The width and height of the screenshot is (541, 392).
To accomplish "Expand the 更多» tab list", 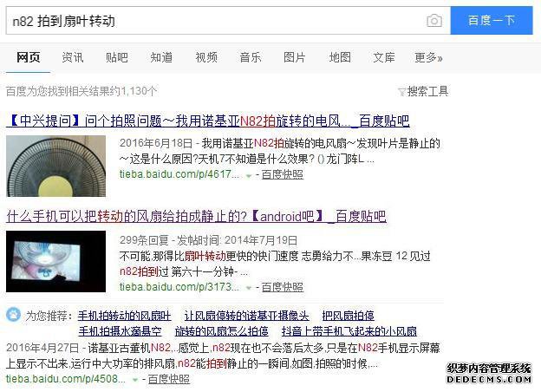I will coord(428,57).
